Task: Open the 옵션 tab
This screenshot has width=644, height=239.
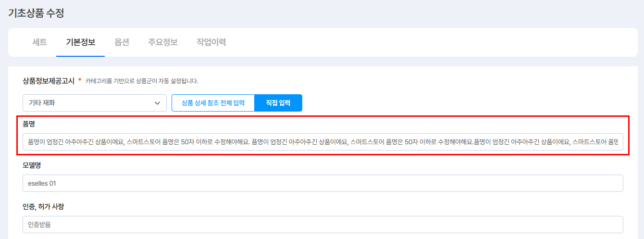Action: click(122, 42)
